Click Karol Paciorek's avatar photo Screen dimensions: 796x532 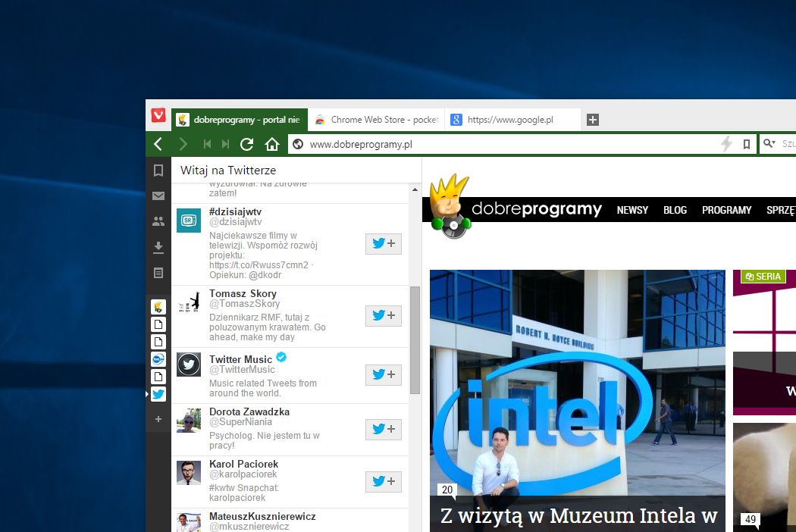[x=189, y=473]
